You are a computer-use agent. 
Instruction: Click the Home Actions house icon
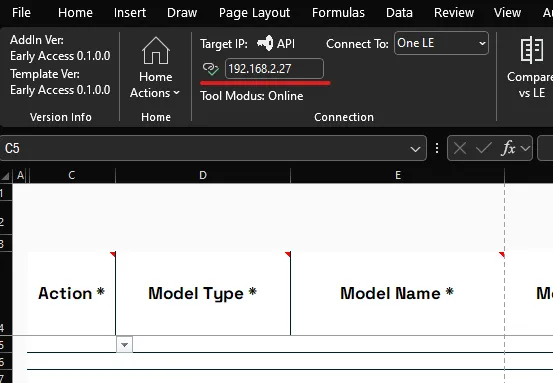pos(156,51)
